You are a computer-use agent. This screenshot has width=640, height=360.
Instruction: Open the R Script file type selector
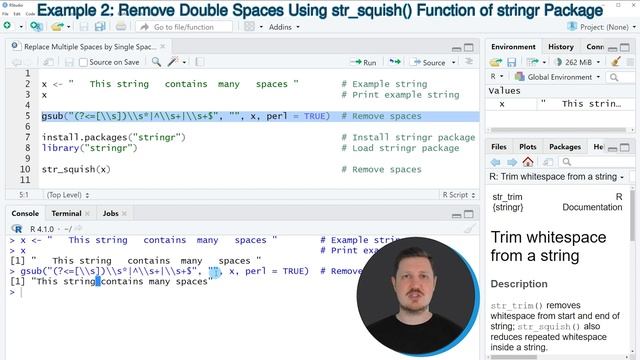tap(459, 195)
